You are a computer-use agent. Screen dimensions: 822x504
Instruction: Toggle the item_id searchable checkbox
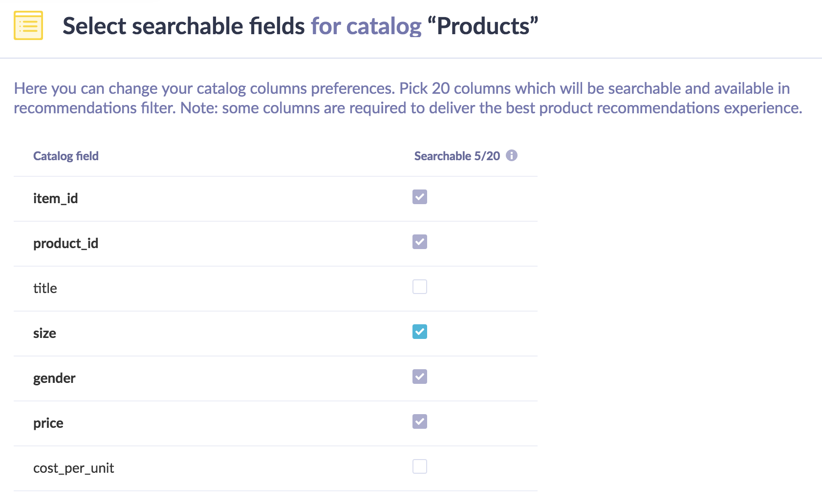click(419, 197)
